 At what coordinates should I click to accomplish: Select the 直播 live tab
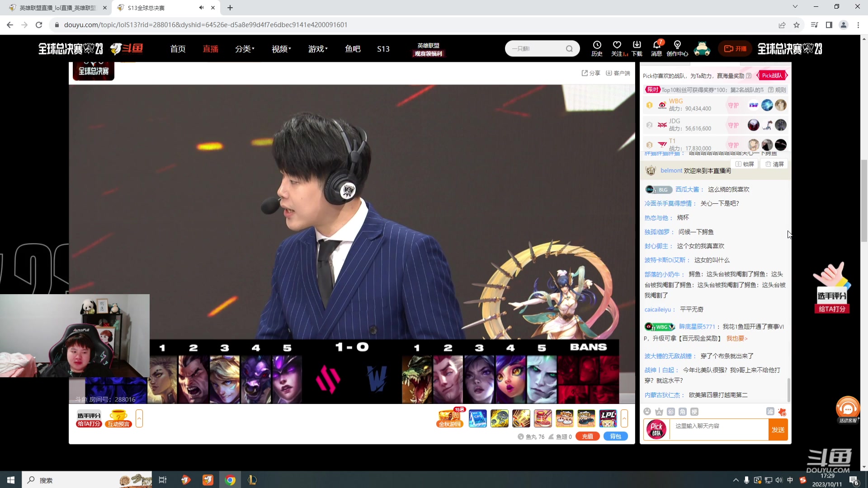(x=210, y=49)
